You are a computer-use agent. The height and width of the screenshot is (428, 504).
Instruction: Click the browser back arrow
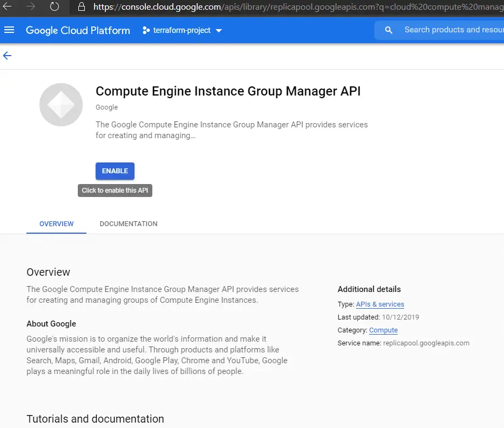coord(8,6)
